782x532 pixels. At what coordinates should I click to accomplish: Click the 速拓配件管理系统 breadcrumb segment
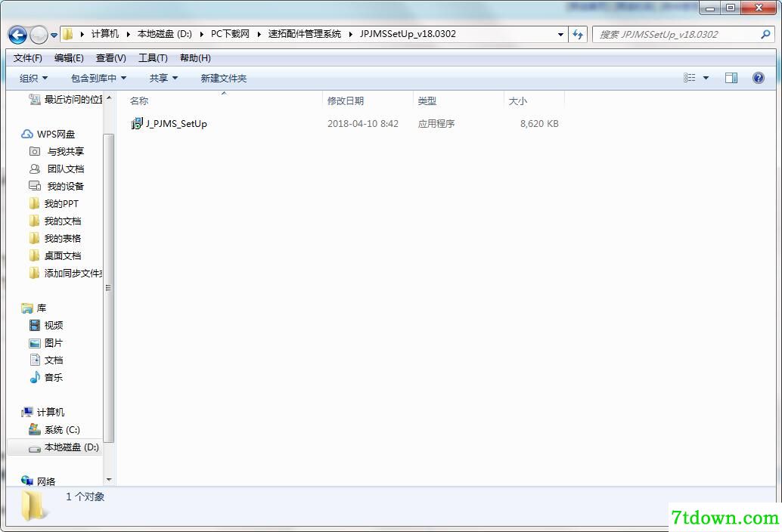(304, 34)
